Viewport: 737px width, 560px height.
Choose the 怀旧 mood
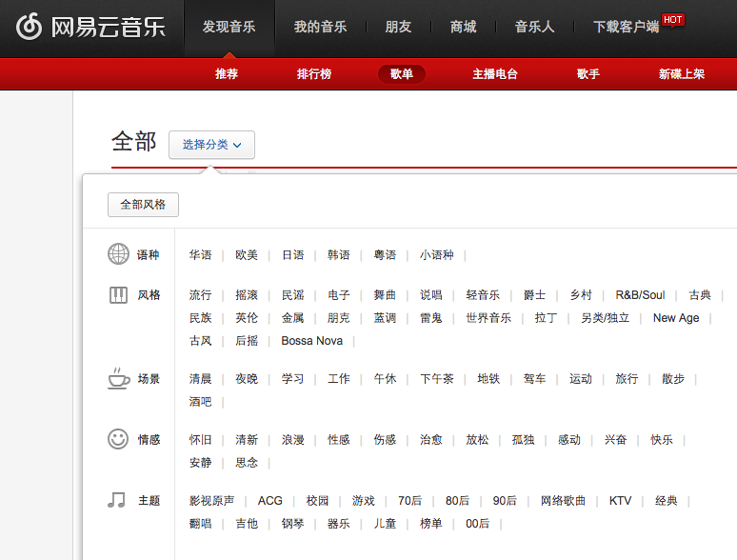tap(201, 440)
